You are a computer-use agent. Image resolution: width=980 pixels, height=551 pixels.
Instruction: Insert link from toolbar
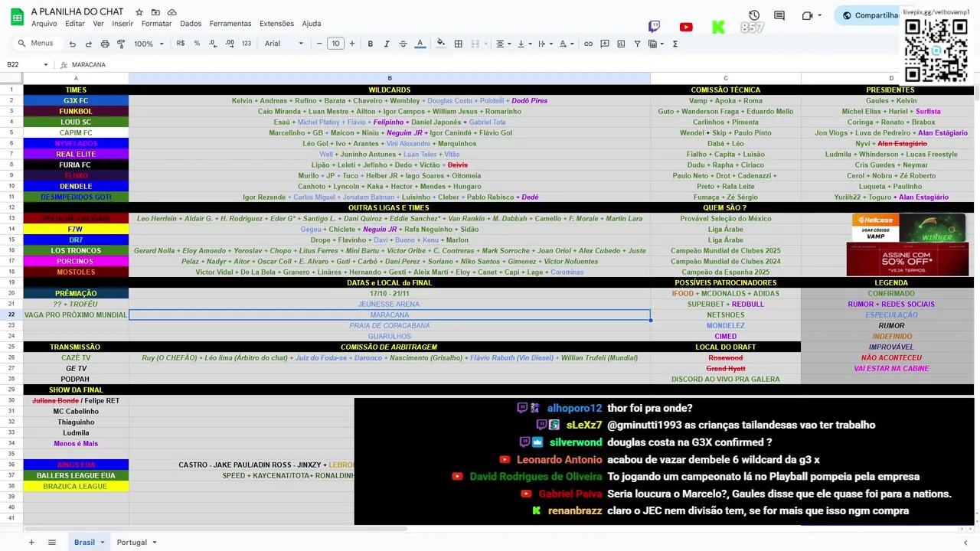(x=588, y=44)
